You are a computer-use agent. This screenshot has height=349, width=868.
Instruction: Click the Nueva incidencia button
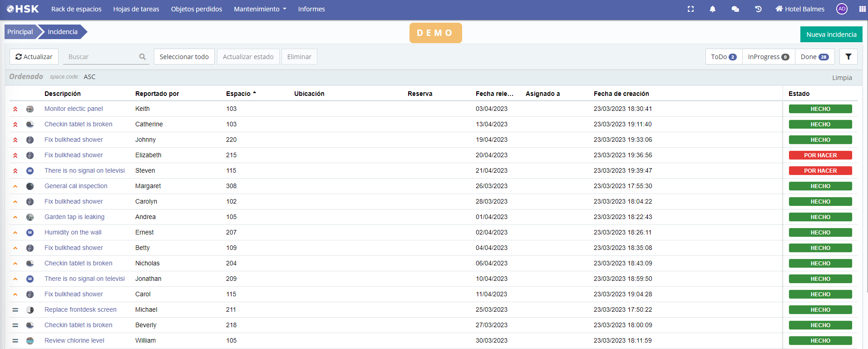click(831, 35)
